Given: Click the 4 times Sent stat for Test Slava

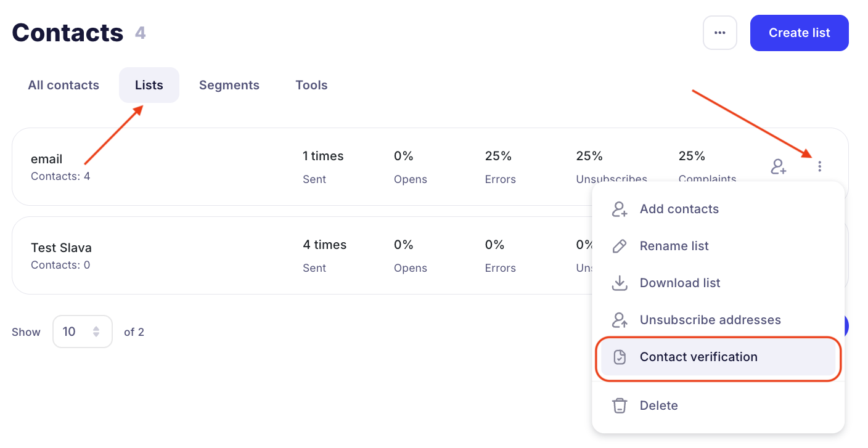Looking at the screenshot, I should tap(324, 245).
